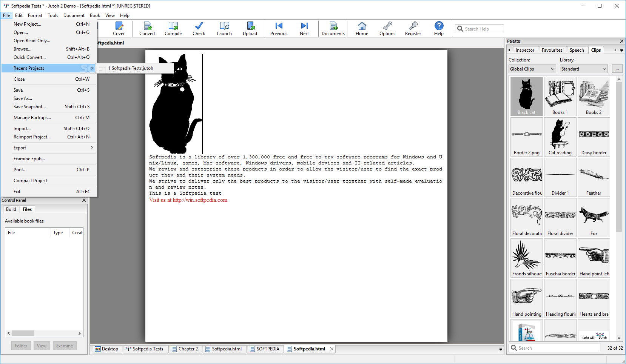The width and height of the screenshot is (626, 364).
Task: Switch to the Desktop tab
Action: 106,349
